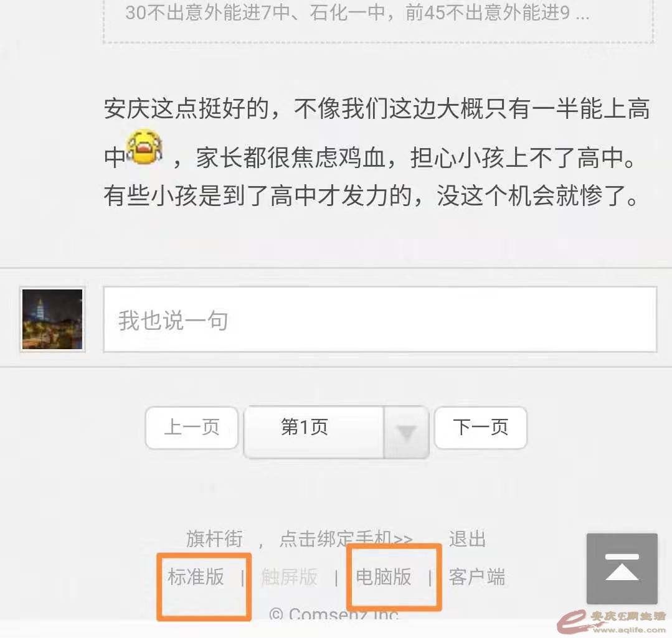Screen dimensions: 672x638
Task: Switch to 电脑版 view
Action: point(384,576)
